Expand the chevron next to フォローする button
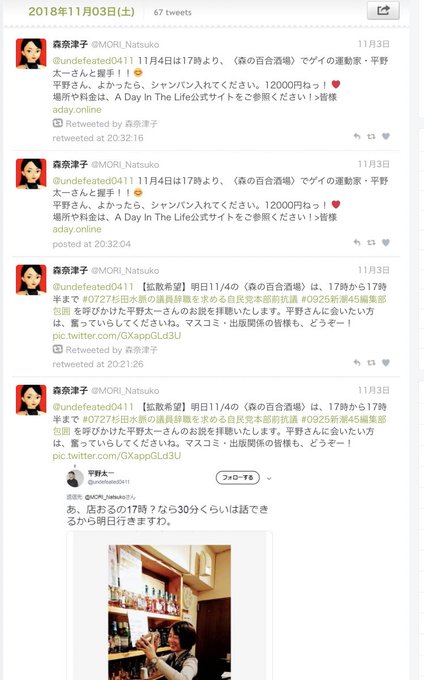This screenshot has width=424, height=680. (x=269, y=478)
